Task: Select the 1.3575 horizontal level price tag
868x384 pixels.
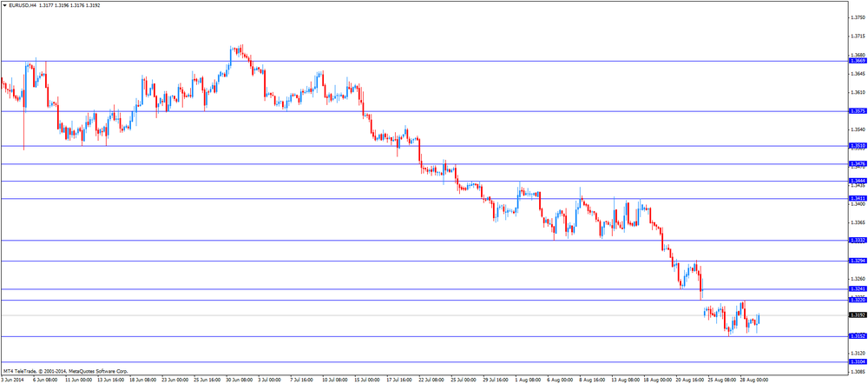Action: (x=858, y=111)
